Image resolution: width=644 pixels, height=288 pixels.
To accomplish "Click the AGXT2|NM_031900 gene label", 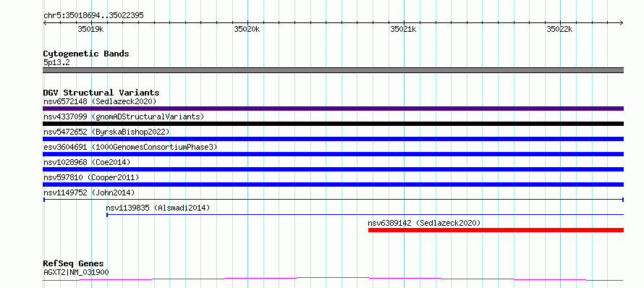I will tap(76, 272).
